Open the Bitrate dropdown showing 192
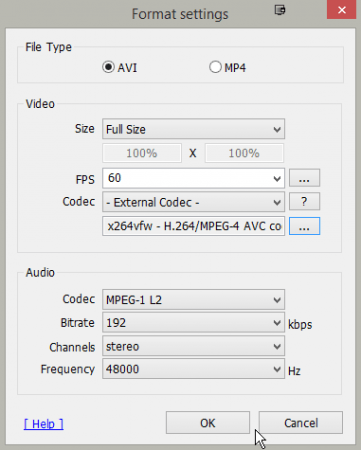The width and height of the screenshot is (361, 450). 193,322
